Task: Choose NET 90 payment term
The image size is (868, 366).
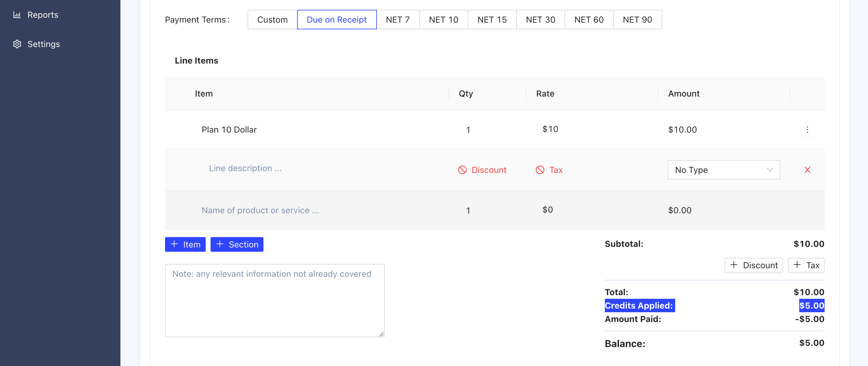Action: pyautogui.click(x=637, y=20)
